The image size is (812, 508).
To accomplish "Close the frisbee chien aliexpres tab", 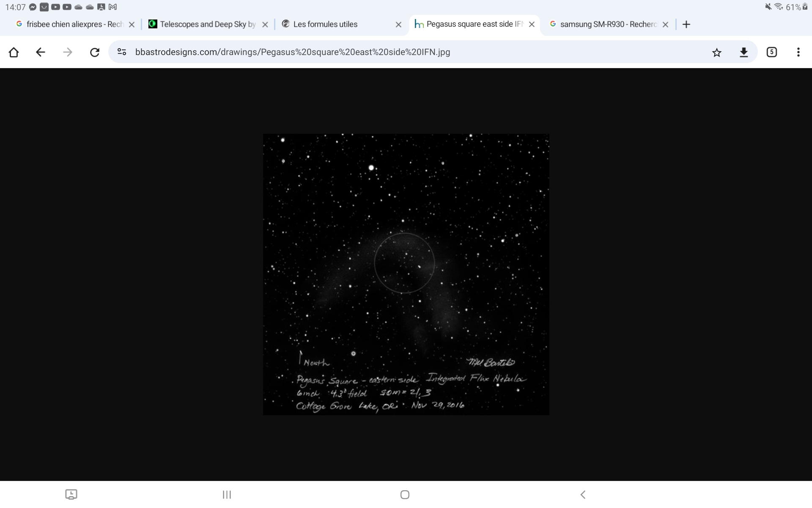I will 132,24.
